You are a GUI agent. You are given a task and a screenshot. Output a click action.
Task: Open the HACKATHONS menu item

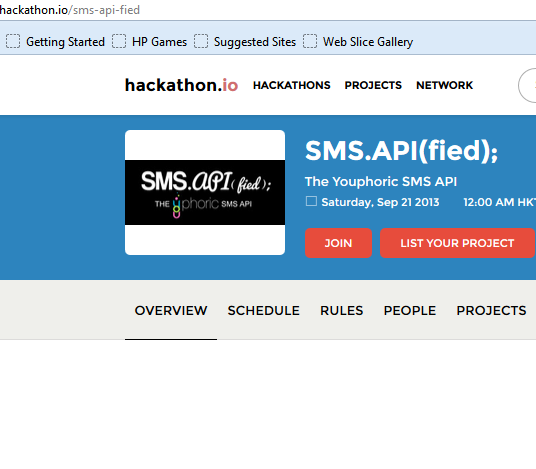click(x=292, y=85)
